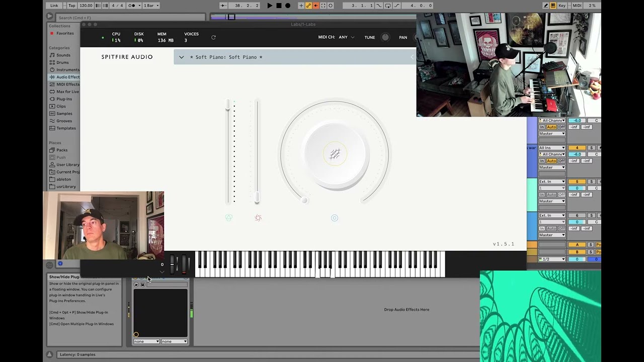Click the red dynamics icon below slider
The image size is (644, 362).
coord(258,218)
